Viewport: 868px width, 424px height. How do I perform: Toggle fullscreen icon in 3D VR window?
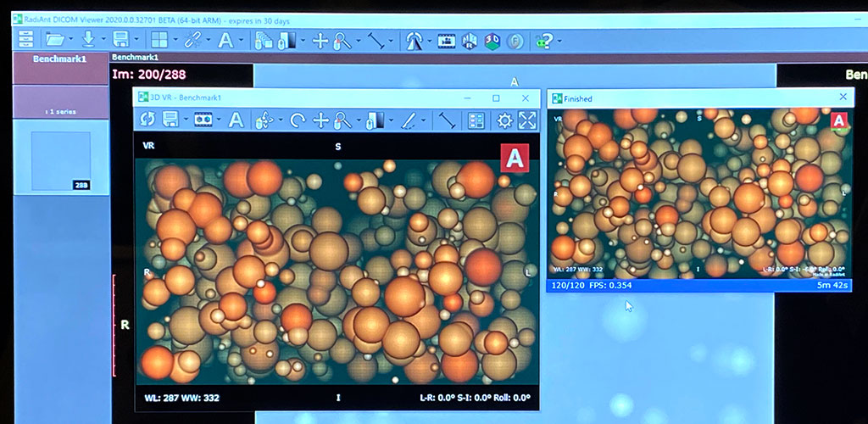click(527, 120)
